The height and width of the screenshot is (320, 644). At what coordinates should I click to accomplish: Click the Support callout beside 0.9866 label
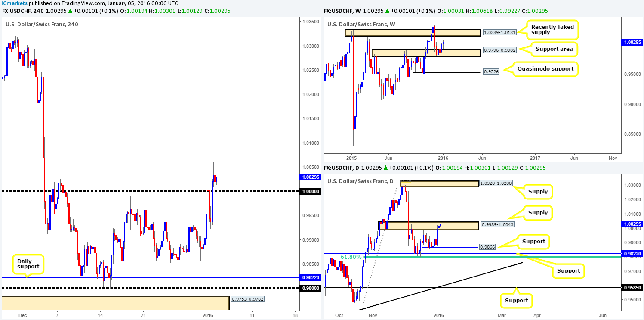coord(533,242)
